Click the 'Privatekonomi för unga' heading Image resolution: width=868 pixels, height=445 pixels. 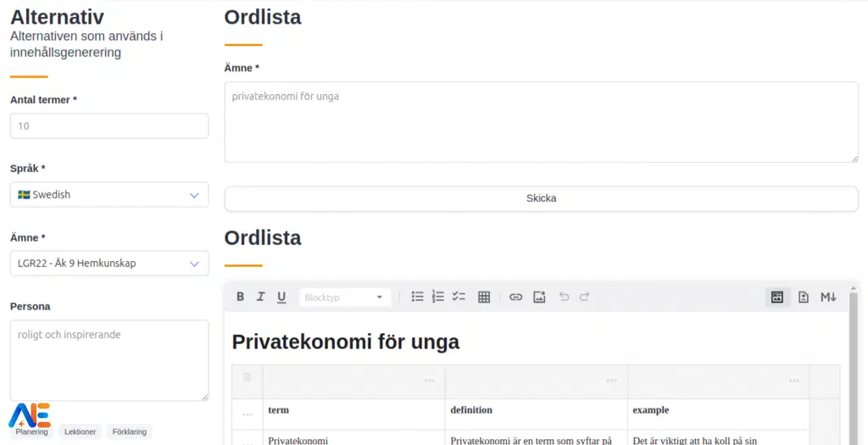click(x=346, y=342)
